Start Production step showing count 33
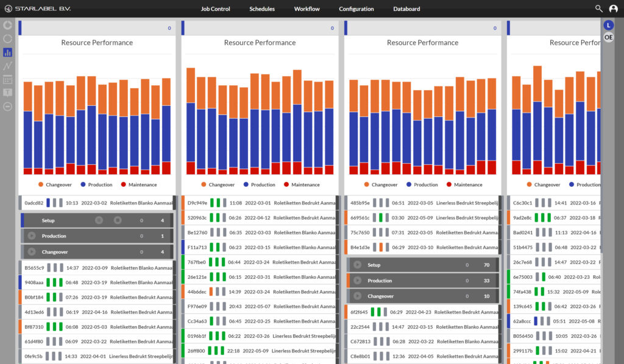The height and width of the screenshot is (364, 624). click(357, 281)
